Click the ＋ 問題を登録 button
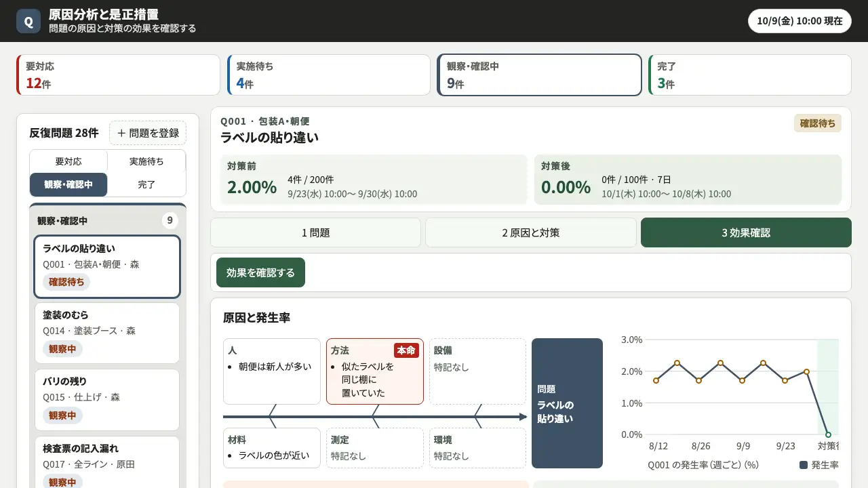Image resolution: width=868 pixels, height=488 pixels. point(148,133)
